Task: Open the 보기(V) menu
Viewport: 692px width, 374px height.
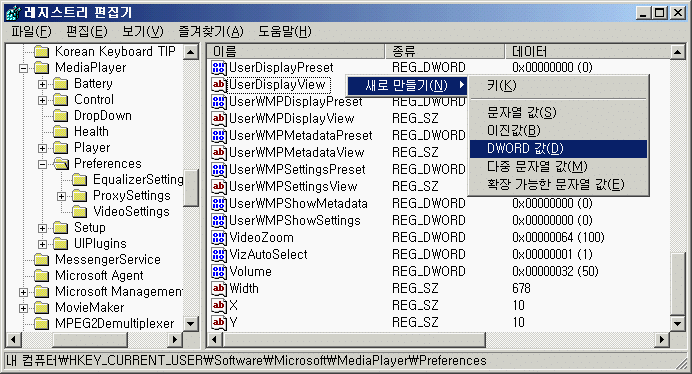Action: pyautogui.click(x=143, y=31)
